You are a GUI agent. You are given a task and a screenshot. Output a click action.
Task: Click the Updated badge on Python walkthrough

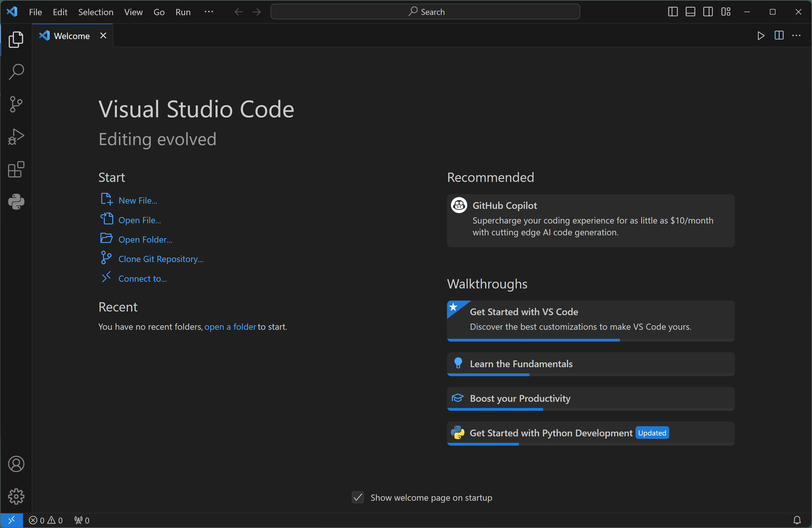[652, 433]
